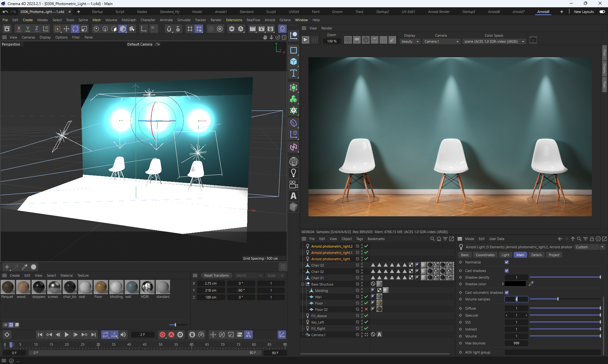Screen dimensions: 608x364
Task: Select the Rotate tool in top toolbar
Action: (x=75, y=29)
